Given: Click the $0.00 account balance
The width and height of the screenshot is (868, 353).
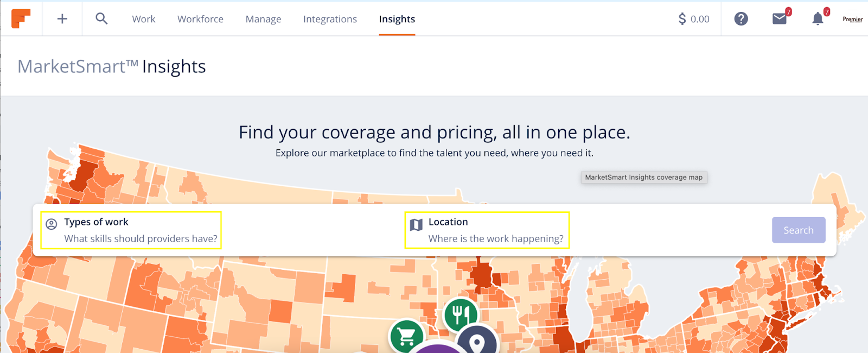Looking at the screenshot, I should click(x=694, y=19).
